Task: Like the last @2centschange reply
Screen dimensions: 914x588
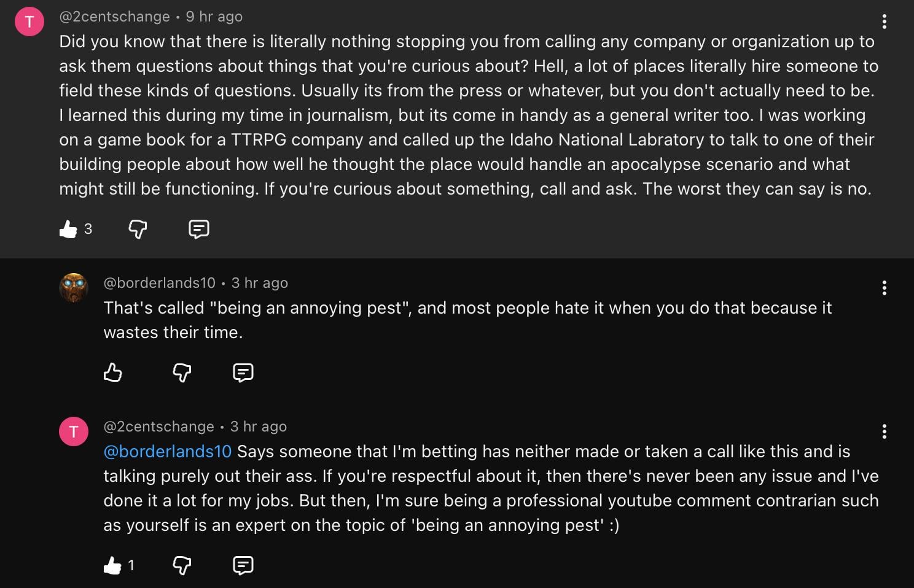Action: point(112,565)
